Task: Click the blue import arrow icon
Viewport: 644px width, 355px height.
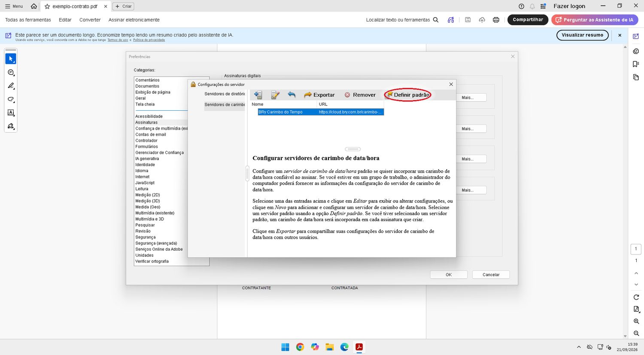Action: [292, 94]
